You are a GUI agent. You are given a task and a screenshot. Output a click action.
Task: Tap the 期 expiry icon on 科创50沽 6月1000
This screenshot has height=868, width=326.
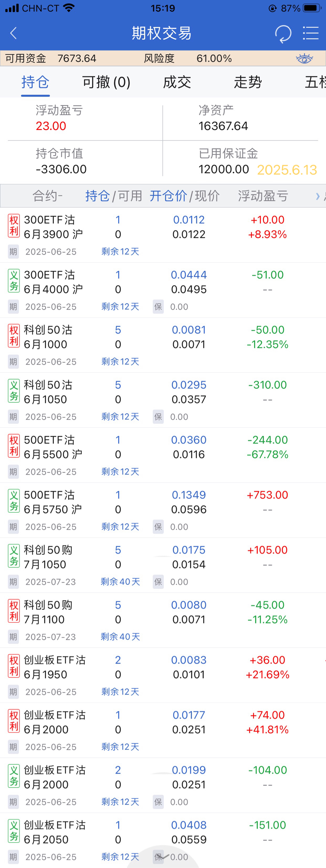point(13,362)
